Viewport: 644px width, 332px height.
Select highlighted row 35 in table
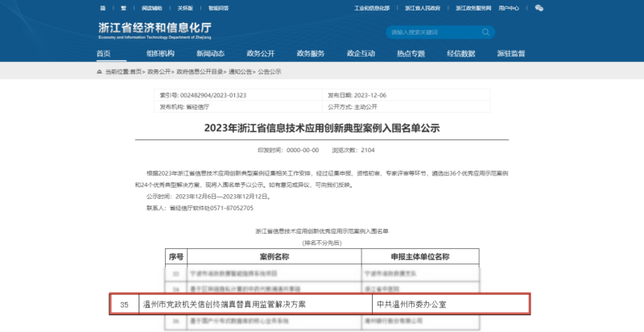[320, 305]
